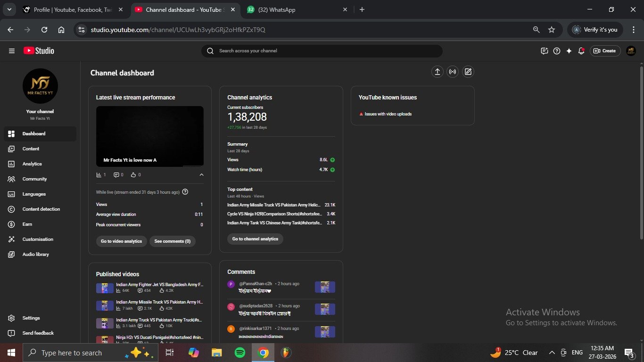Click the upload videos icon

438,72
